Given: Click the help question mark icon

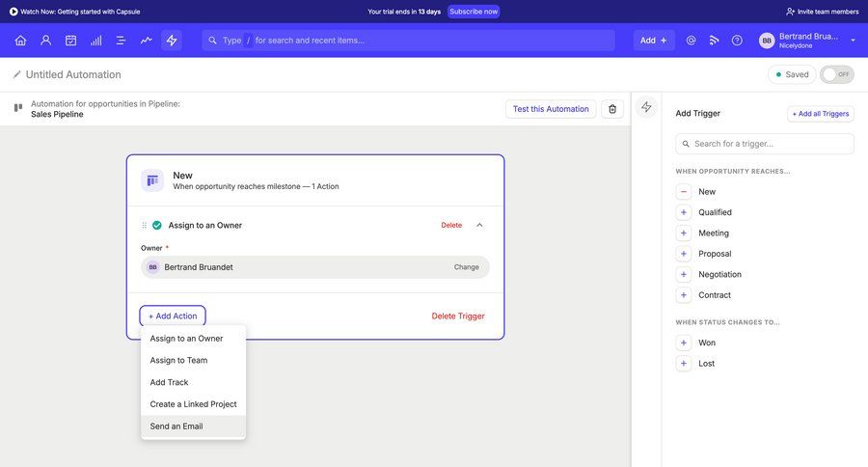Looking at the screenshot, I should click(737, 41).
